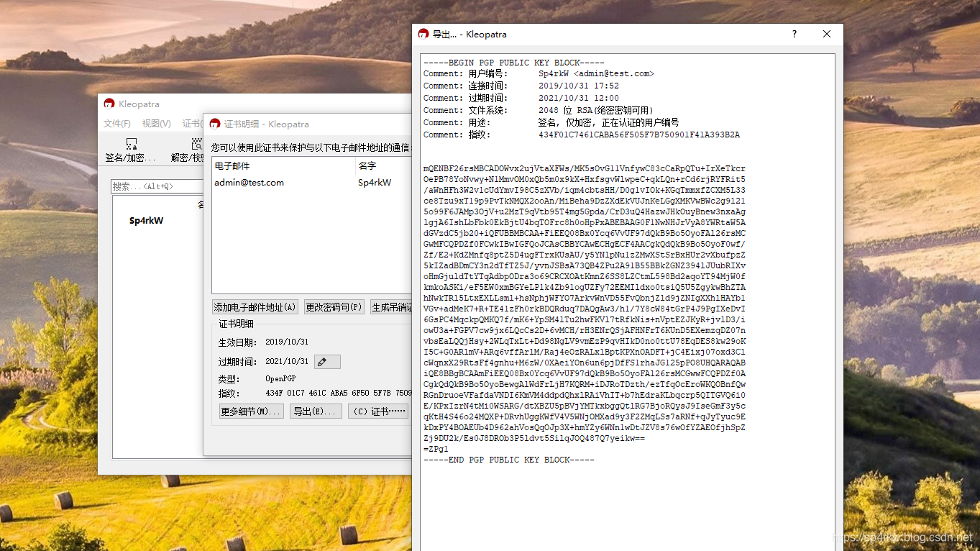The image size is (980, 551).
Task: Click the 生成吊销证 button
Action: (x=391, y=307)
